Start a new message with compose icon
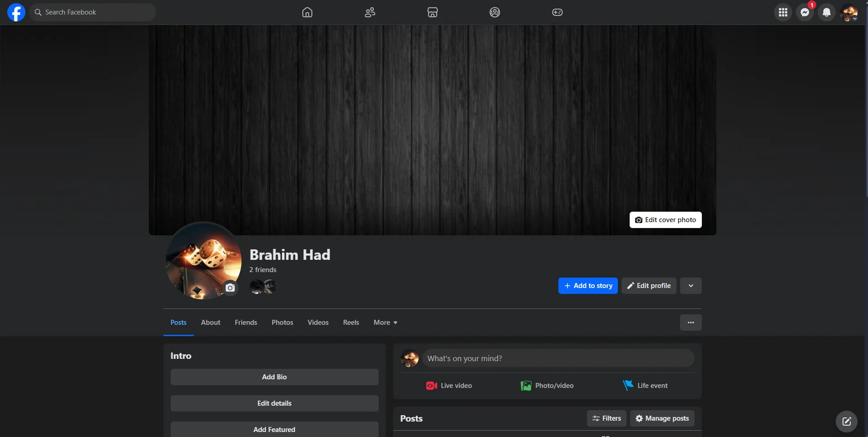The image size is (868, 437). [846, 421]
